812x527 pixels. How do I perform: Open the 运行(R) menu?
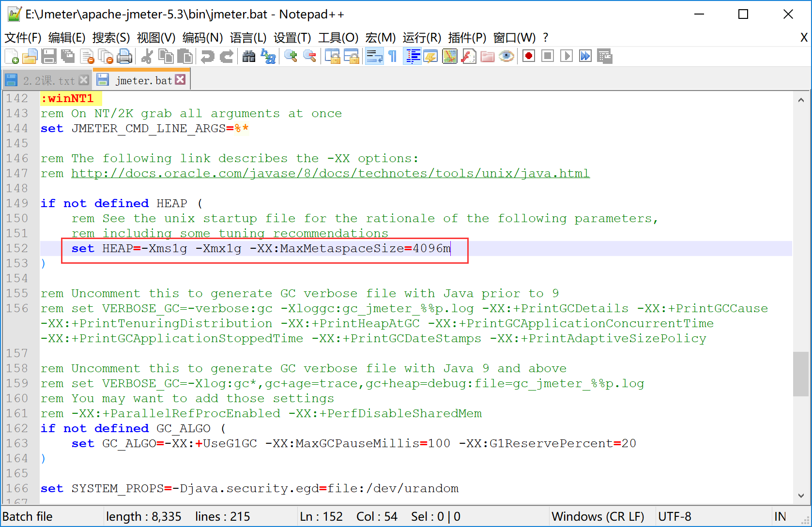point(422,38)
